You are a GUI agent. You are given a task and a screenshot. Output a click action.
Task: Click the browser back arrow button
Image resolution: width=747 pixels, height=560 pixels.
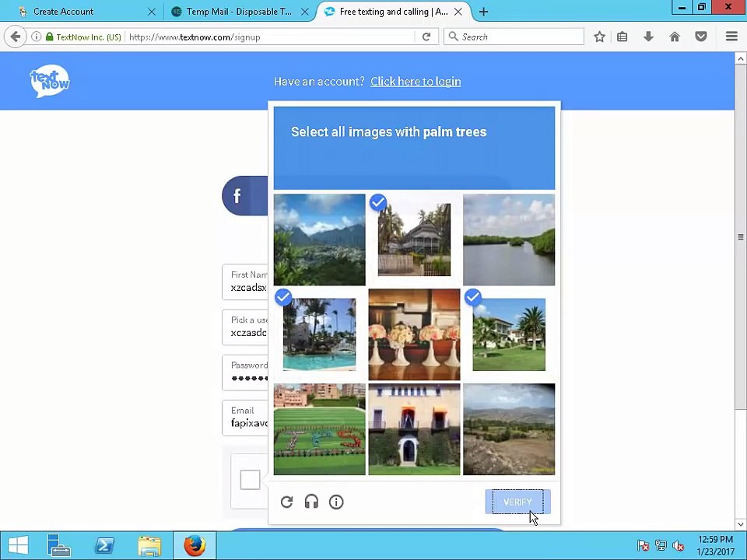point(16,37)
